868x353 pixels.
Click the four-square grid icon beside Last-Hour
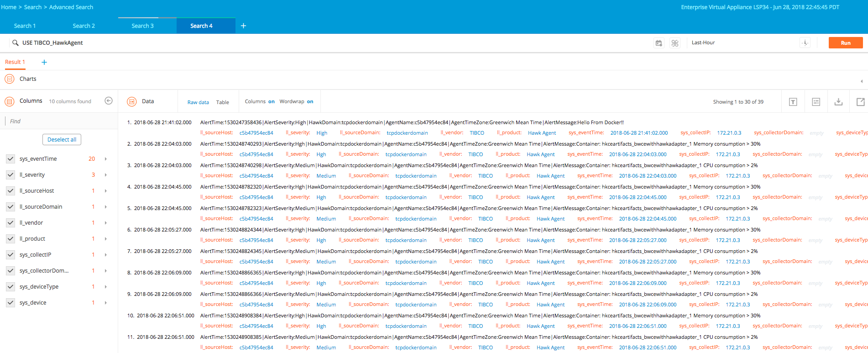[x=675, y=43]
